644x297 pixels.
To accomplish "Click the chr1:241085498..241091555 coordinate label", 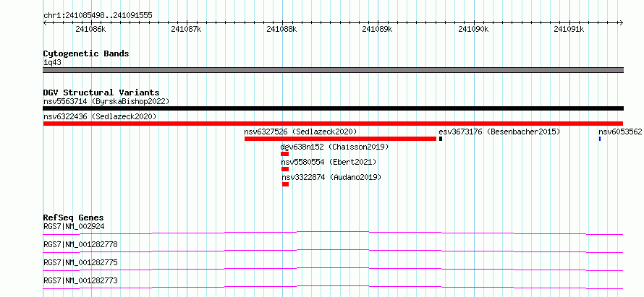I will click(x=98, y=16).
